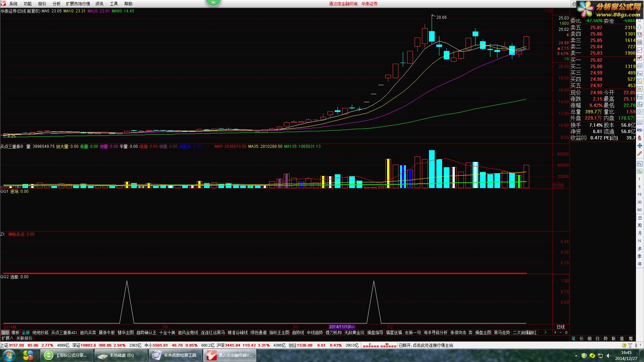Click the red dollar sign icon
Image resolution: width=644 pixels, height=362 pixels.
coord(640,138)
